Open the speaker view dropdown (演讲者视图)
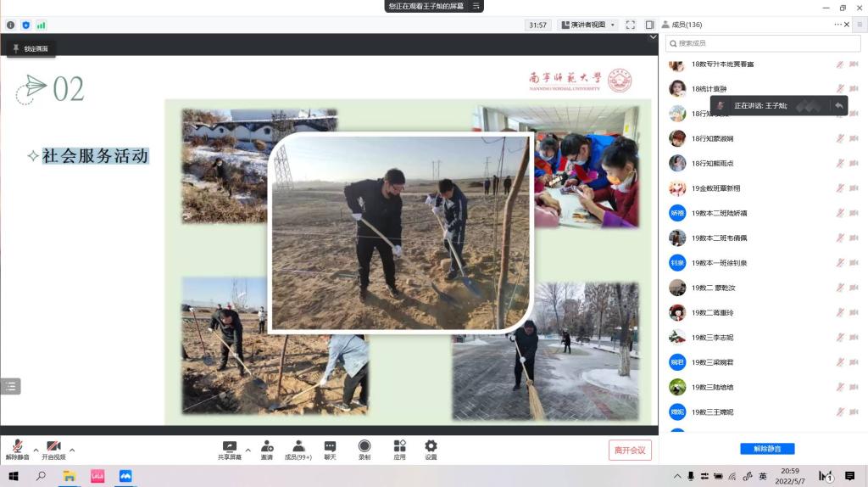This screenshot has width=868, height=487. [x=588, y=25]
